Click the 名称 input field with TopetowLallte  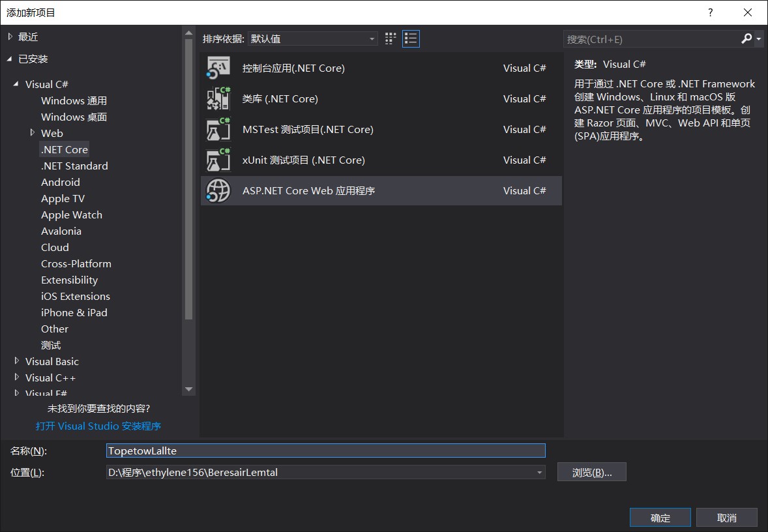pyautogui.click(x=326, y=450)
